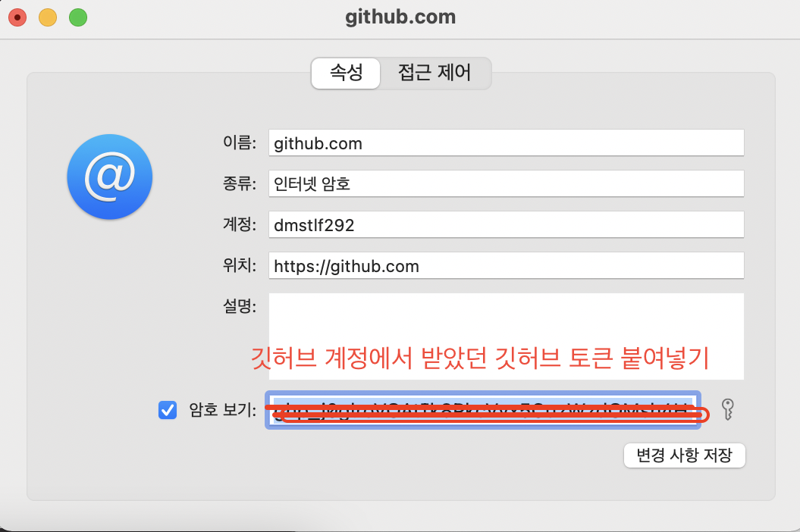Screen dimensions: 800x532
Task: Click the 종류 field showing 인터넷 암호
Action: (506, 183)
